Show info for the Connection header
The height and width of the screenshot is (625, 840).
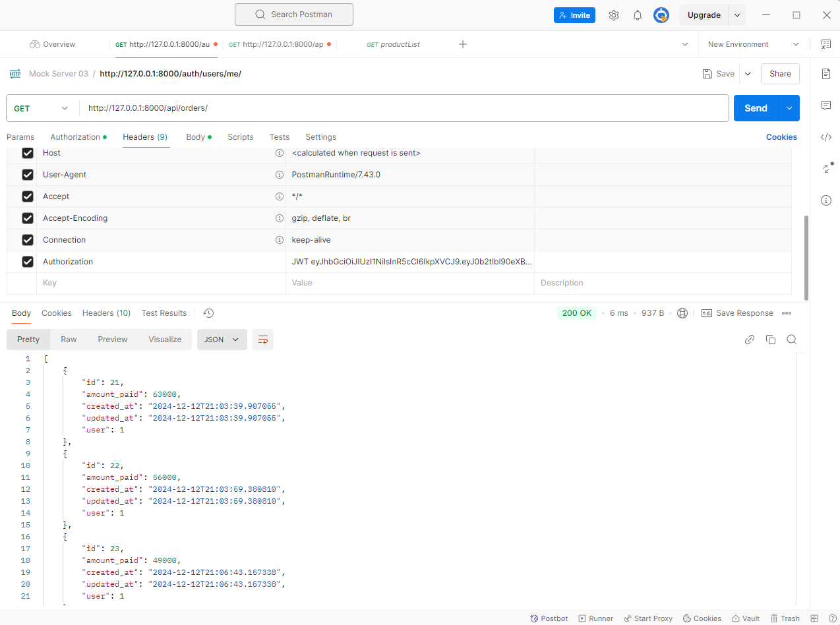(279, 240)
